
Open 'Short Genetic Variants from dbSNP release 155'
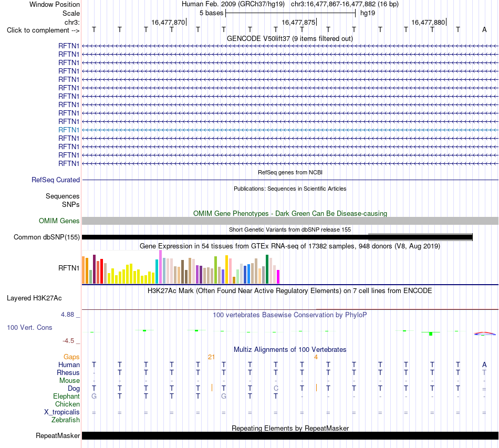point(290,230)
